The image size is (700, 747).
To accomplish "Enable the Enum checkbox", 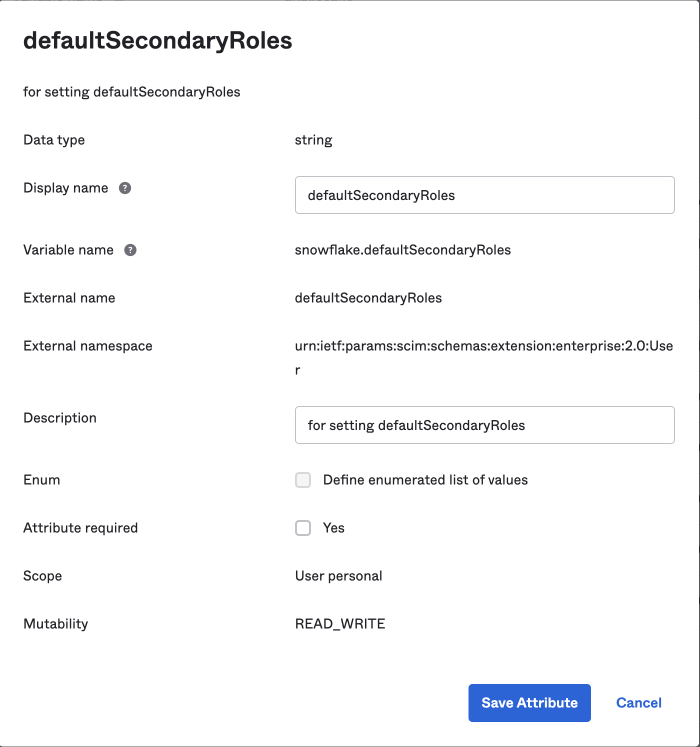I will click(303, 480).
